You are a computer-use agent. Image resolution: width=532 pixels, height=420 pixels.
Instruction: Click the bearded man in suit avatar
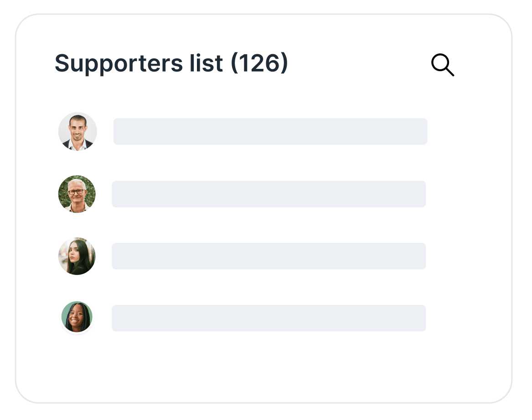coord(77,131)
